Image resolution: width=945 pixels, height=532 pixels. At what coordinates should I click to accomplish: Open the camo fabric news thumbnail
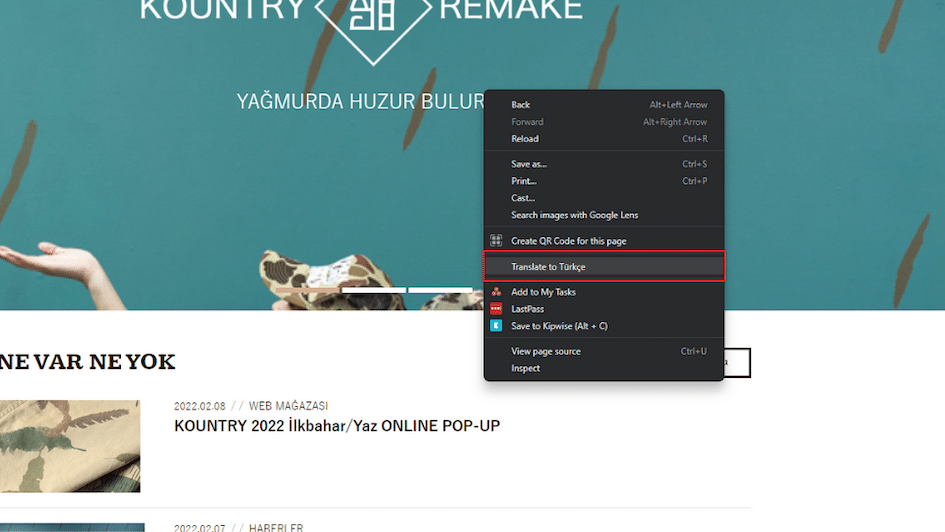pyautogui.click(x=70, y=446)
